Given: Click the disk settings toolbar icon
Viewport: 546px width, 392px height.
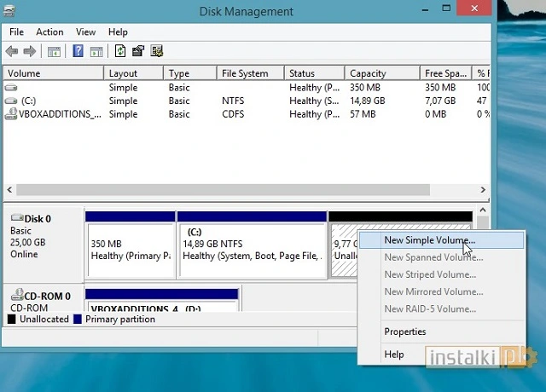Looking at the screenshot, I should pos(157,51).
